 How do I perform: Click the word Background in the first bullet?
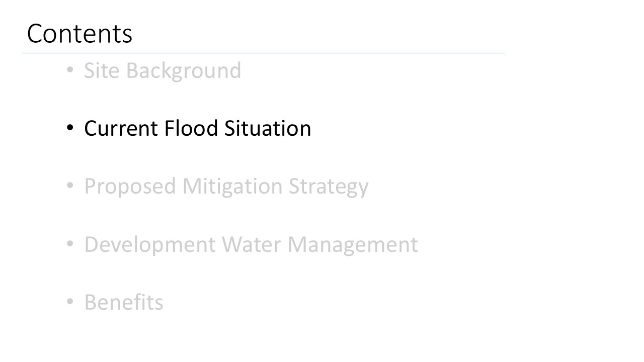point(183,71)
